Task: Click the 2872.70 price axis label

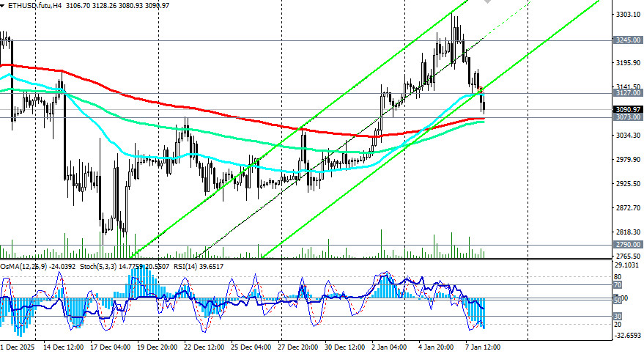Action: (x=629, y=208)
